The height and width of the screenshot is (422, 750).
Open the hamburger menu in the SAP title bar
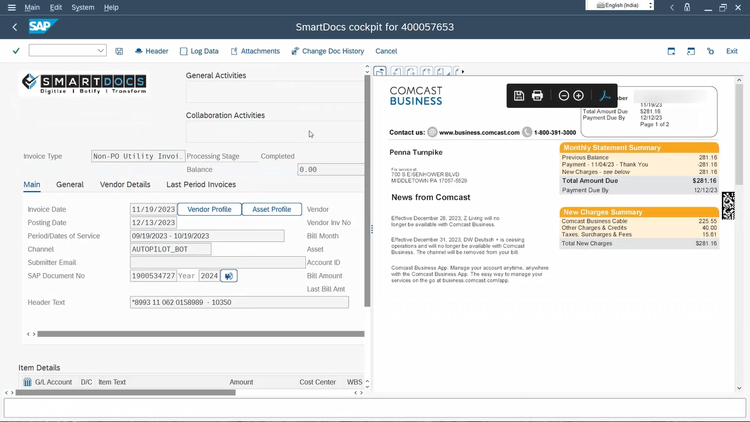click(11, 7)
